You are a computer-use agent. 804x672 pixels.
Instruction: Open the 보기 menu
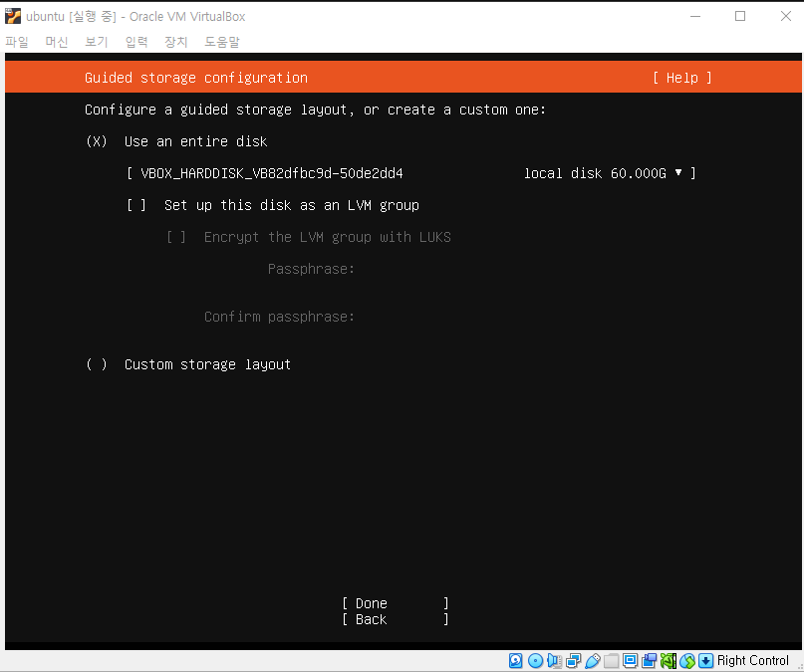97,42
